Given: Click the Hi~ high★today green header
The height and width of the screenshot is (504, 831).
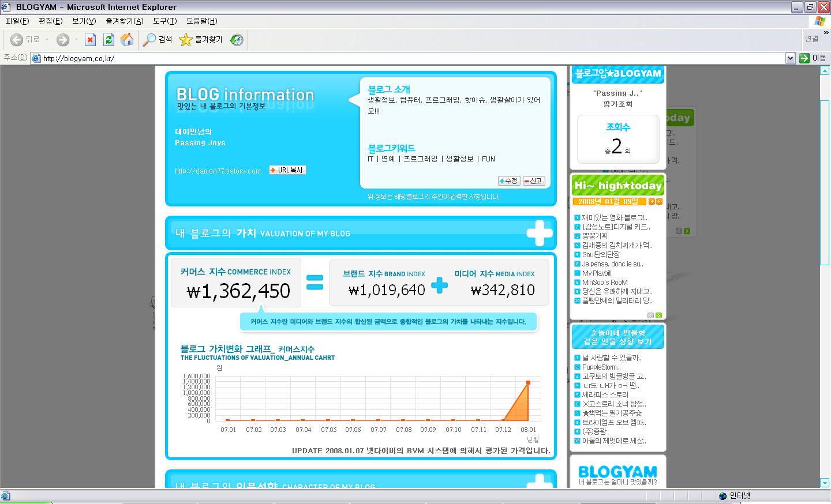Looking at the screenshot, I should tap(618, 186).
